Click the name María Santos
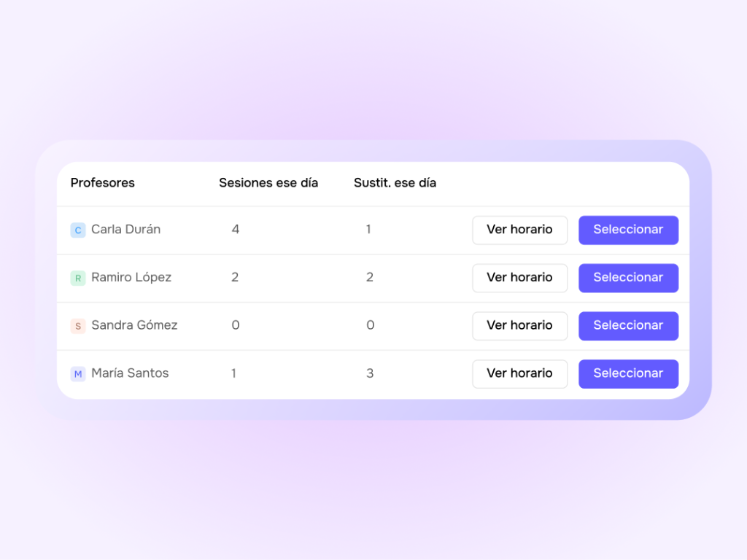747x560 pixels. [130, 373]
